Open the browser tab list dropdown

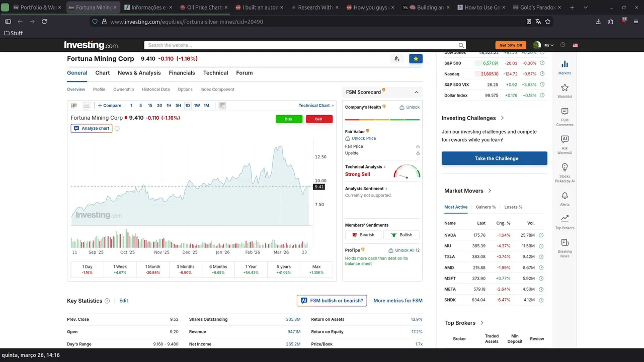click(x=585, y=8)
